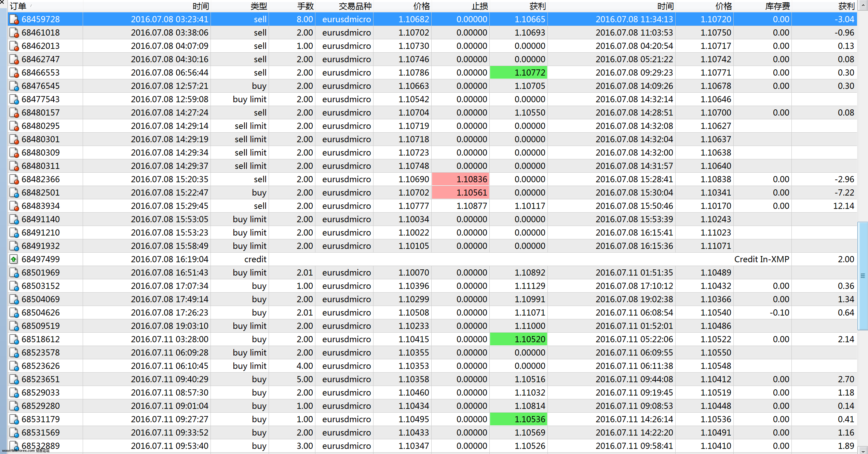The image size is (868, 454).
Task: Click the buy limit icon for 68491932
Action: [14, 246]
